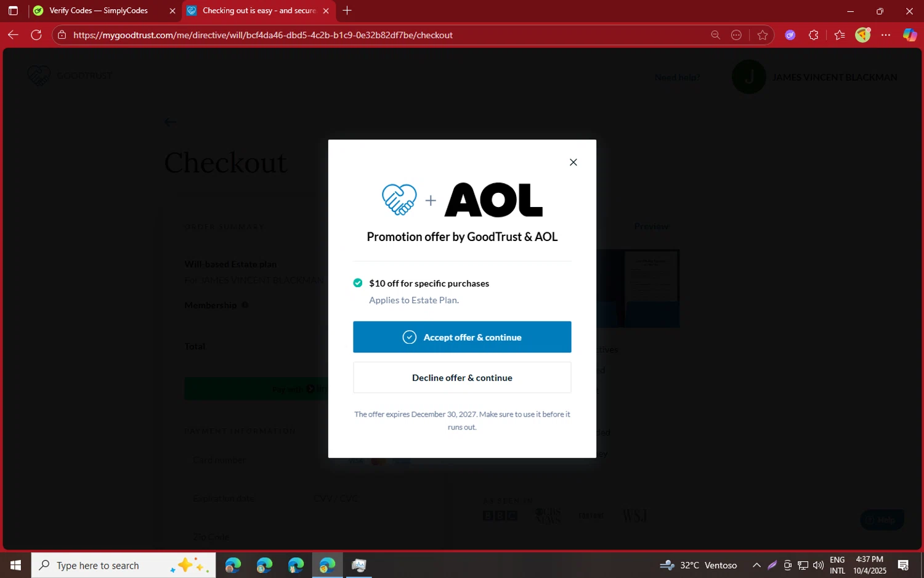
Task: Open the zoom control in address bar
Action: click(x=715, y=35)
